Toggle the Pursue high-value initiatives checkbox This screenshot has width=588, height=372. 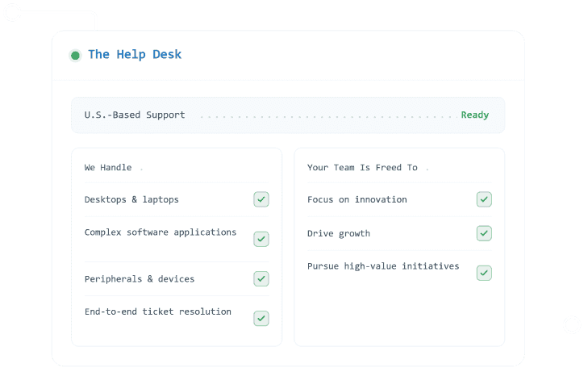(x=484, y=274)
